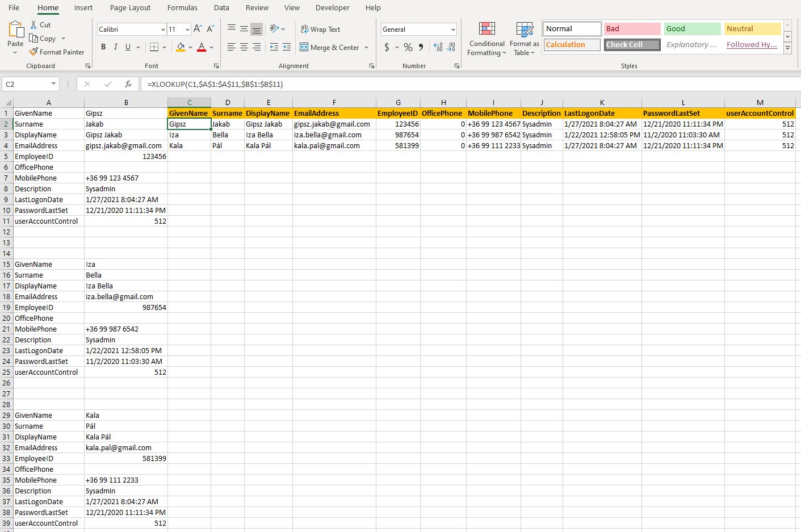
Task: Apply cell borders icon
Action: click(154, 47)
